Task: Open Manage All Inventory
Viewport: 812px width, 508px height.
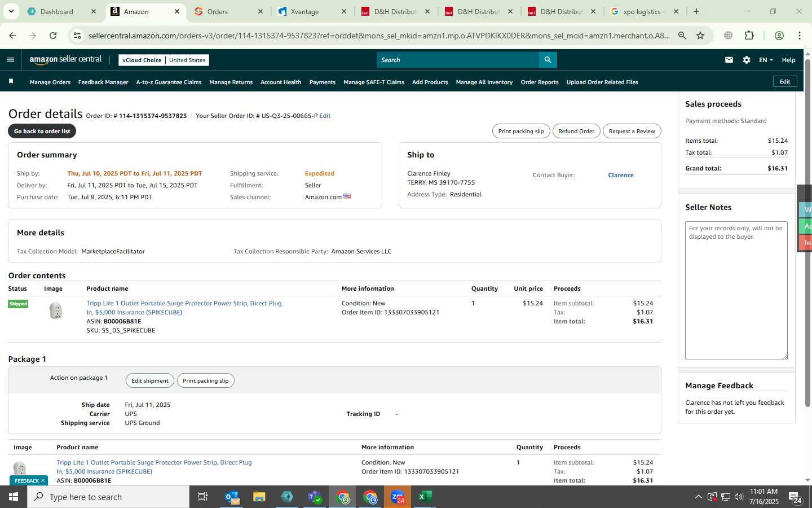Action: tap(484, 82)
